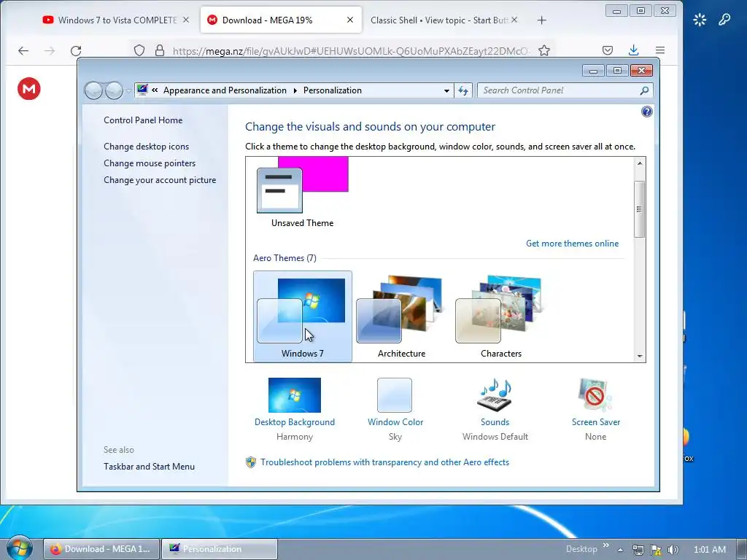
Task: Click Personalization taskbar button
Action: pos(219,549)
